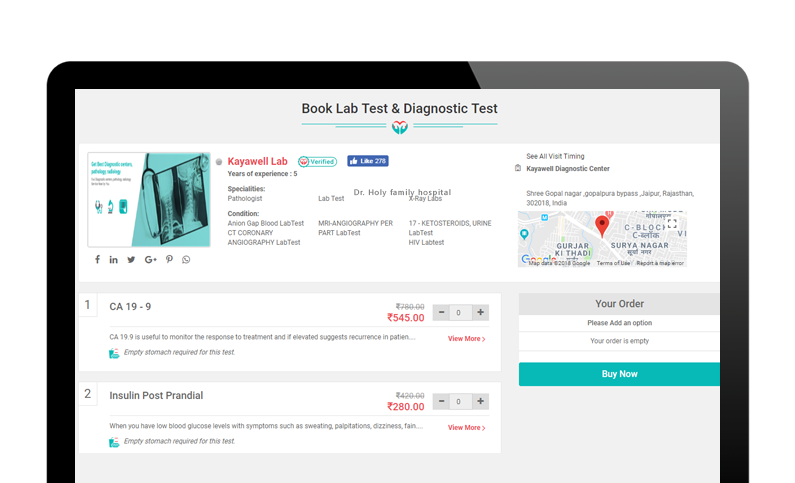Image resolution: width=795 pixels, height=483 pixels.
Task: Click the red map location pin
Action: (602, 225)
